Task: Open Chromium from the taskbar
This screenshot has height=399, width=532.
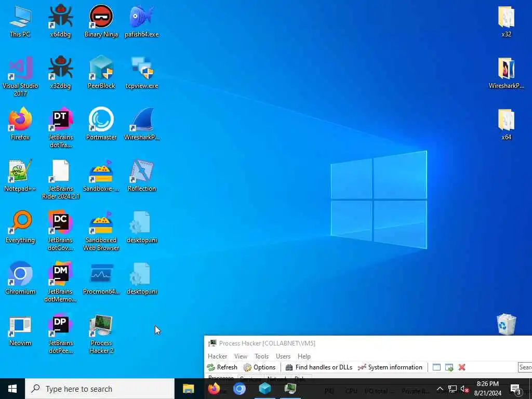Action: (x=239, y=389)
